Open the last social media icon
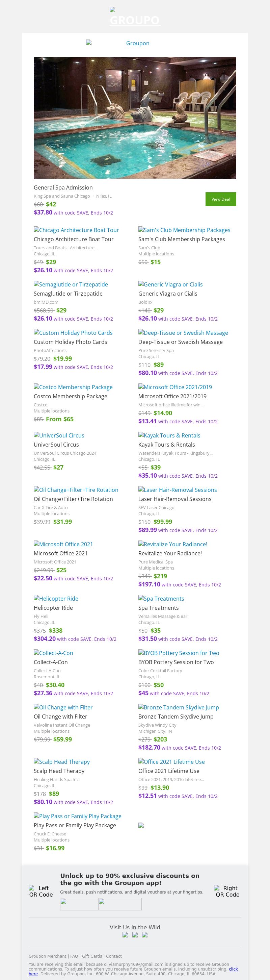Screen dimensions: 270x980 pyautogui.click(x=145, y=935)
